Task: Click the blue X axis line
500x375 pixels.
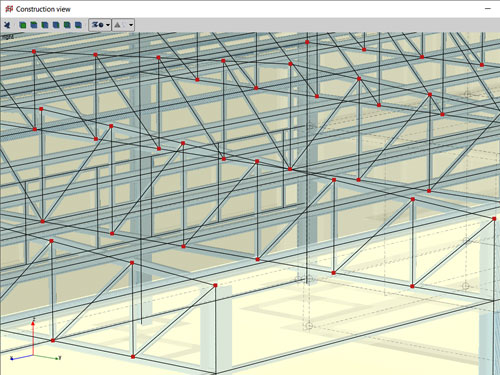Action: (22, 357)
